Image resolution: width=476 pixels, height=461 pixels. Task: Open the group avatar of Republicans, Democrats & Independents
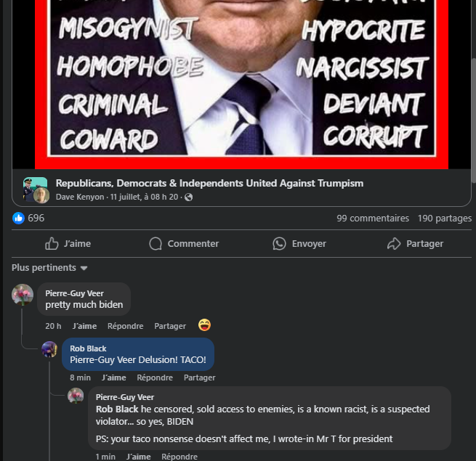36,190
